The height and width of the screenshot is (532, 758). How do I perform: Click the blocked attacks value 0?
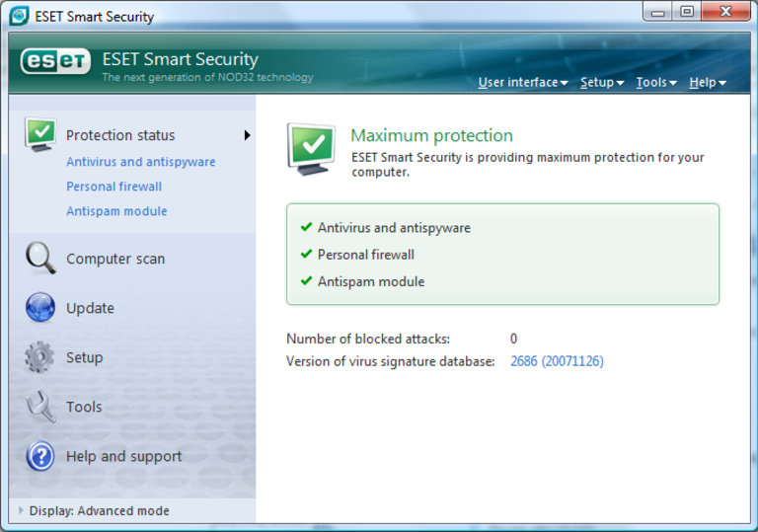click(514, 339)
